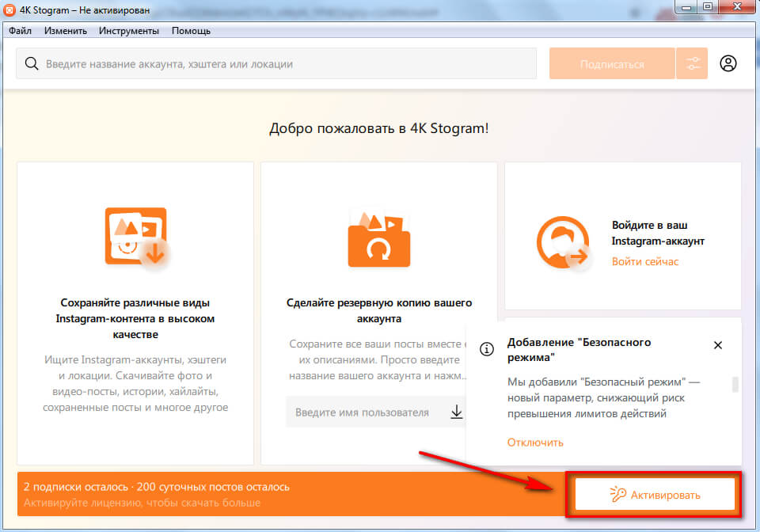Click 'Сделайте резервную копию вашего аккаунта' heading
The image size is (760, 532).
pyautogui.click(x=379, y=310)
